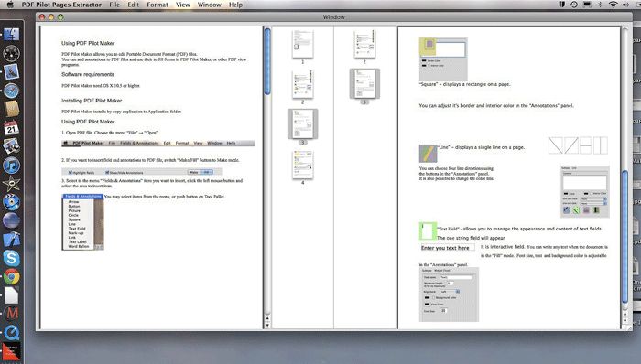
Task: Click the left document pane scrollbar thumb
Action: tap(267, 61)
